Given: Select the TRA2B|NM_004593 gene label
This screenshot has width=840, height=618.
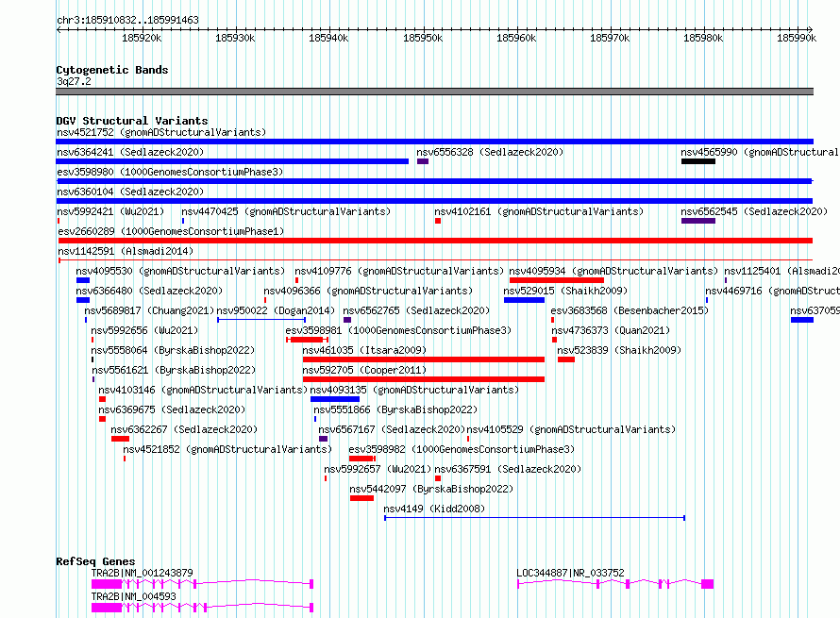Looking at the screenshot, I should (133, 596).
